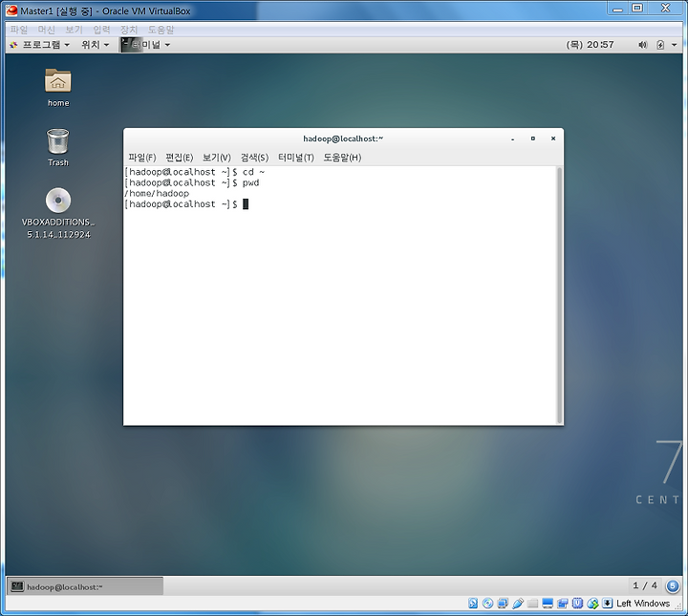688x616 pixels.
Task: Open the VBOXADDITIONS disc icon on desktop
Action: [58, 201]
